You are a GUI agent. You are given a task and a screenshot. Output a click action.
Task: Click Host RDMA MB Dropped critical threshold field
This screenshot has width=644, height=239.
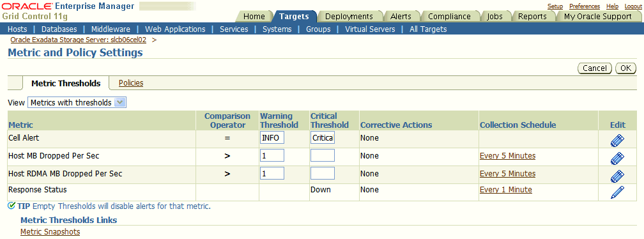point(323,173)
